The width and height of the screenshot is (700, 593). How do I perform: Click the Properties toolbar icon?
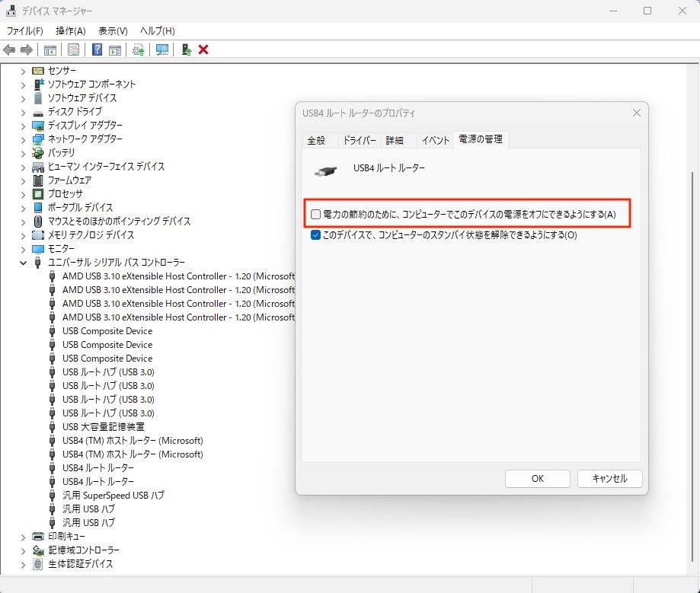[73, 49]
